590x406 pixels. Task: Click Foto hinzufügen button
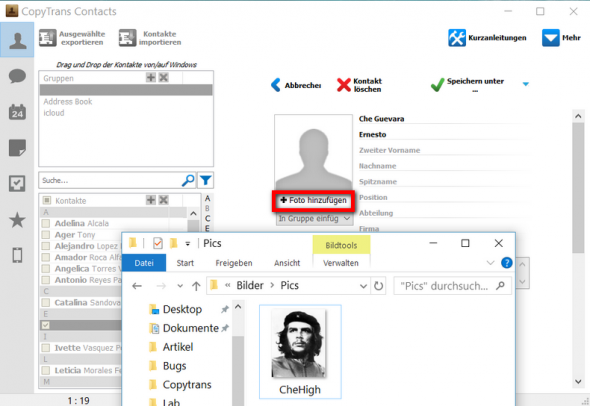(x=313, y=200)
